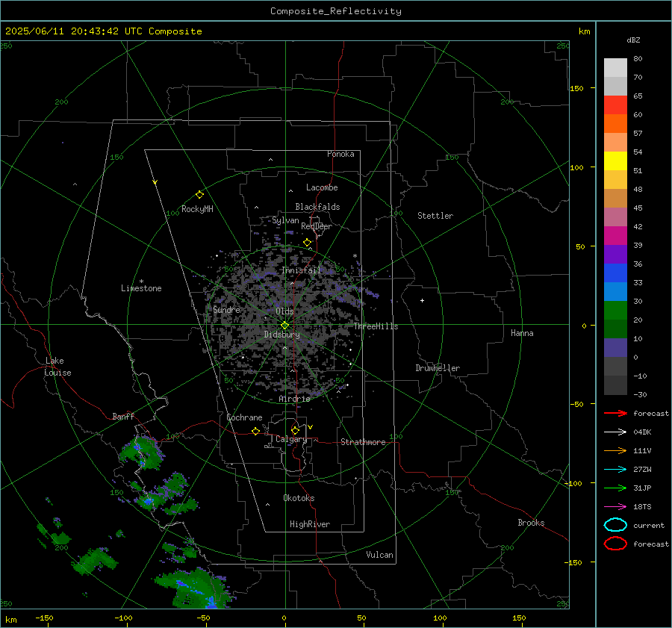Viewport: 672px width, 628px height.
Task: Click the Brooks label
Action: pos(531,523)
